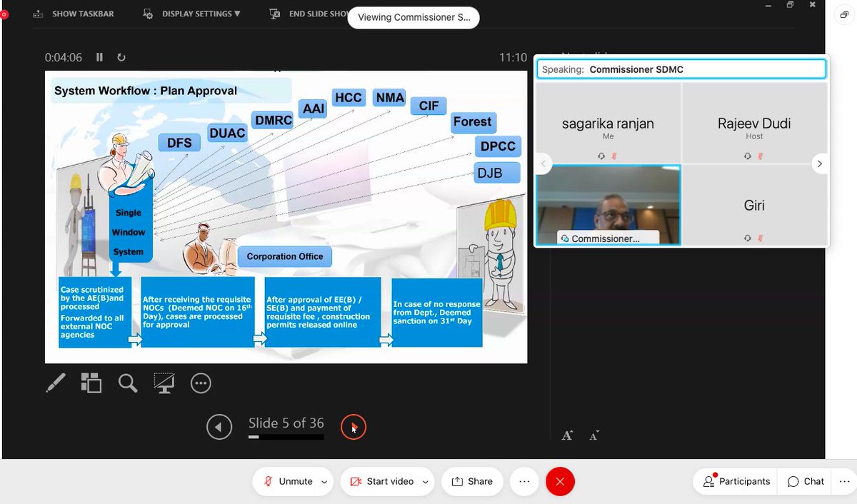
Task: Click the DJB box on slide
Action: (497, 172)
